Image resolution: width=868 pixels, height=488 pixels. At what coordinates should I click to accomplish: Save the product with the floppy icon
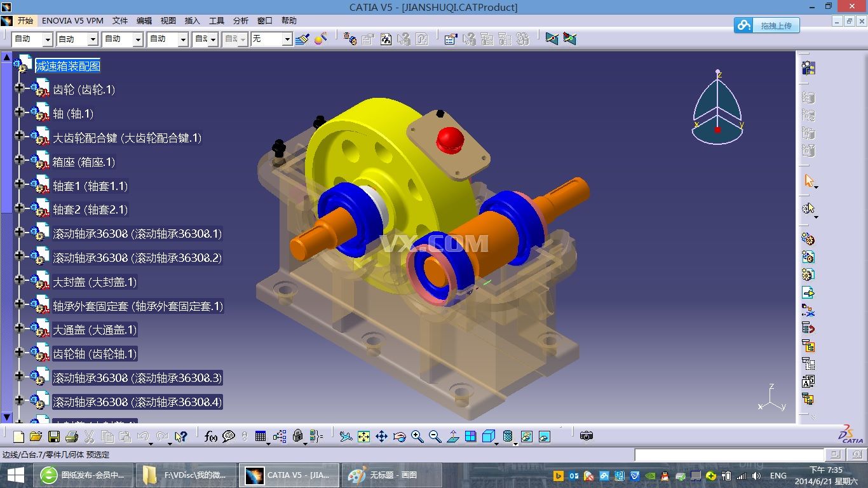coord(53,437)
